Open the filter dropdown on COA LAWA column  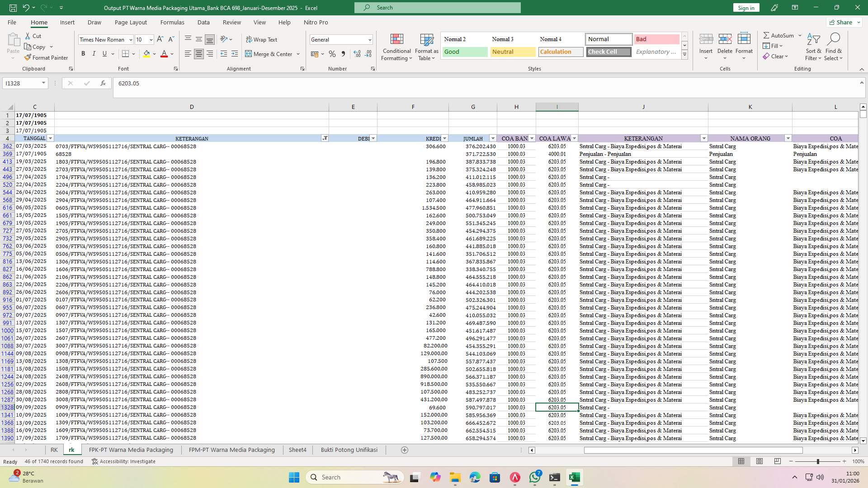tap(574, 138)
